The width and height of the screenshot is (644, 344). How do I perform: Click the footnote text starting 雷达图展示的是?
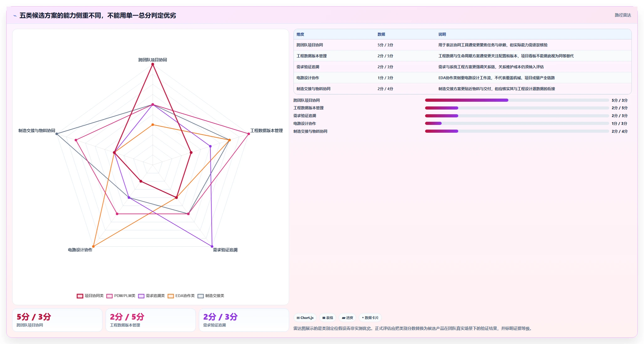tap(413, 328)
